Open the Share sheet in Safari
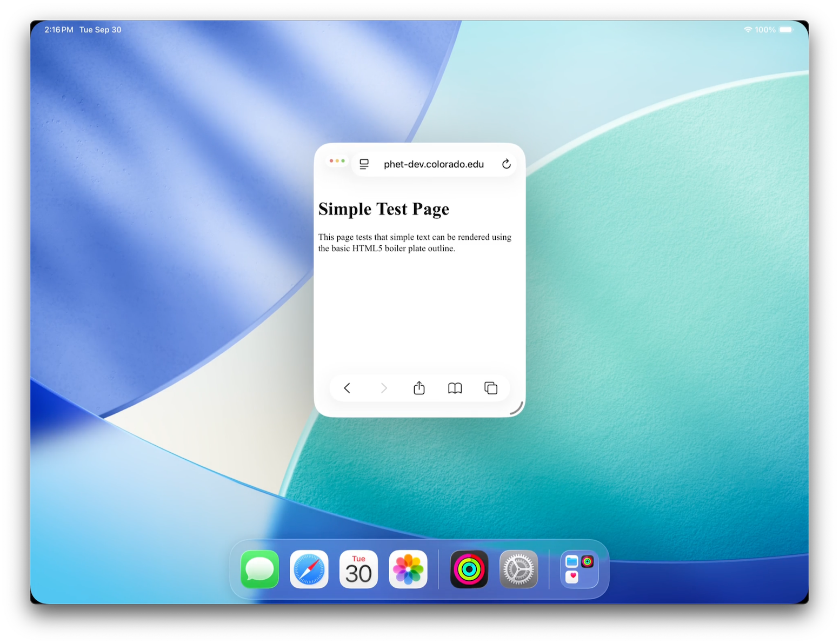Screen dimensions: 839x644 click(419, 388)
